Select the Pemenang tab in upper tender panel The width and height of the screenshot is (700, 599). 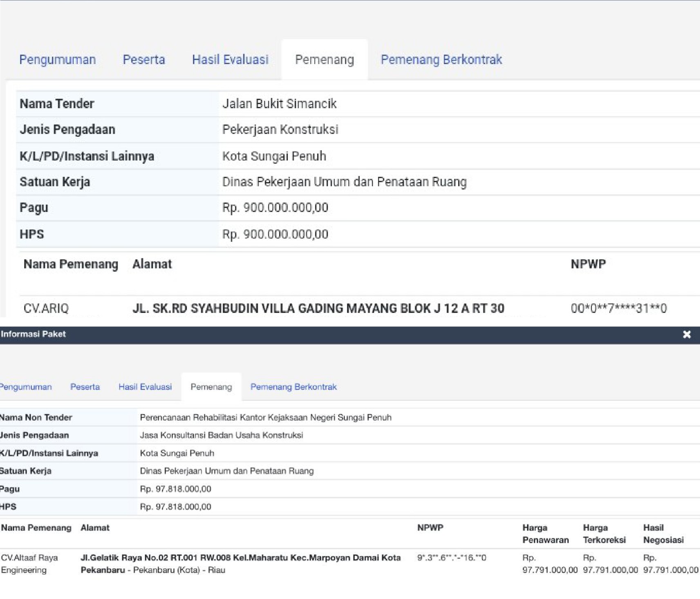click(x=324, y=60)
